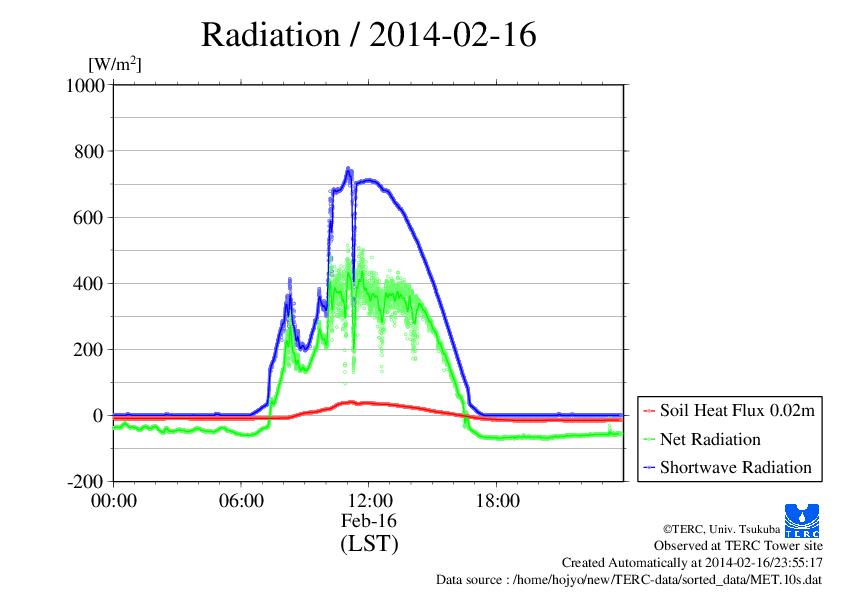This screenshot has width=842, height=595.
Task: Click the y-axis label '-200'
Action: 85,481
